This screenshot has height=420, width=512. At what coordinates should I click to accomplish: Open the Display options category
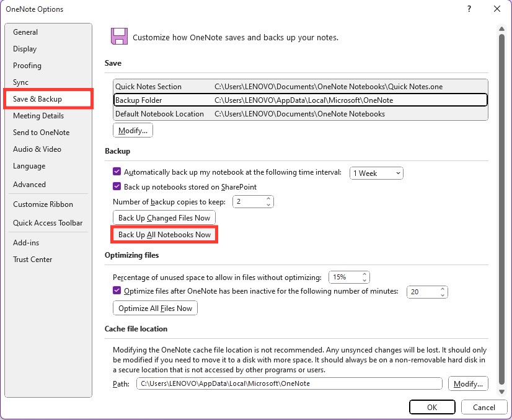coord(48,49)
